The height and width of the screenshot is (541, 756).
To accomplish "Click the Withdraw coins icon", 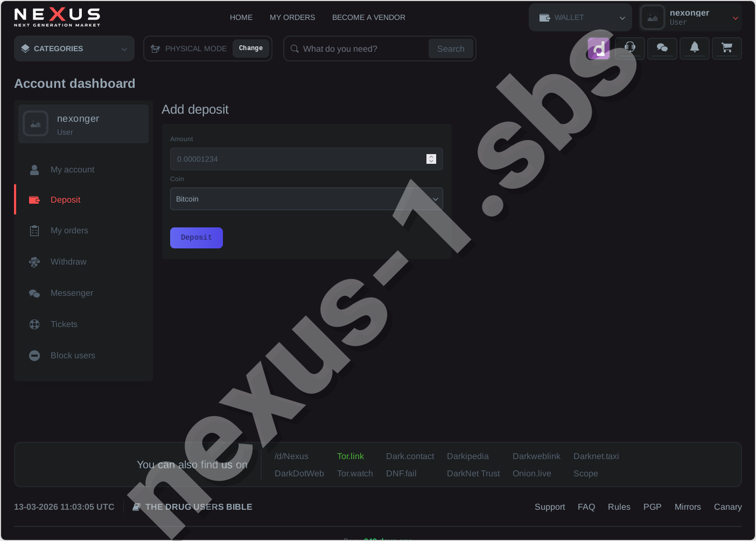I will (x=34, y=262).
